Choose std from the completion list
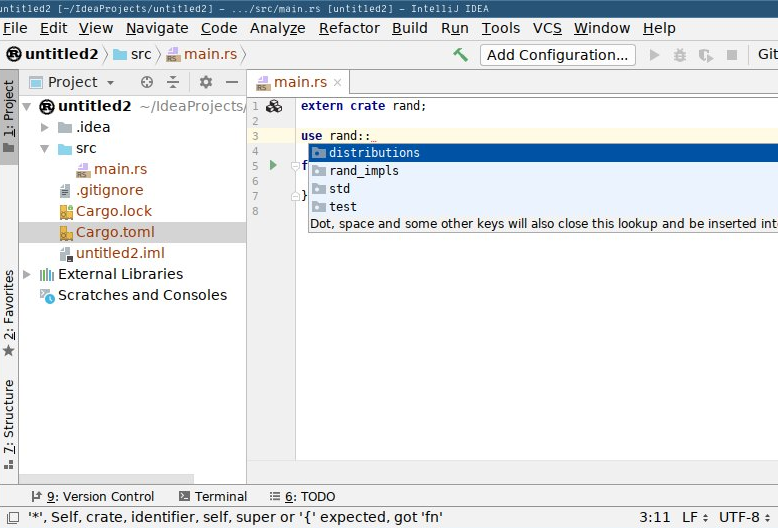This screenshot has height=528, width=778. click(543, 189)
